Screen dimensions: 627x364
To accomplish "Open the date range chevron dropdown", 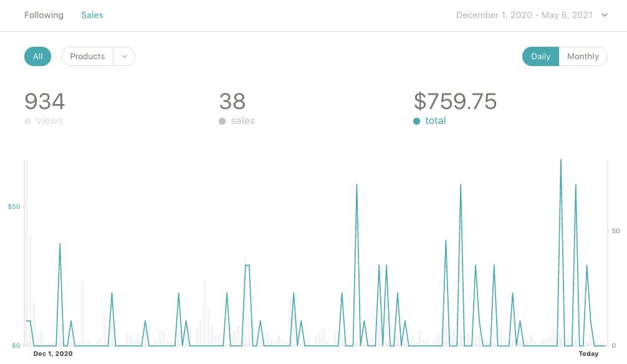I will (x=605, y=15).
